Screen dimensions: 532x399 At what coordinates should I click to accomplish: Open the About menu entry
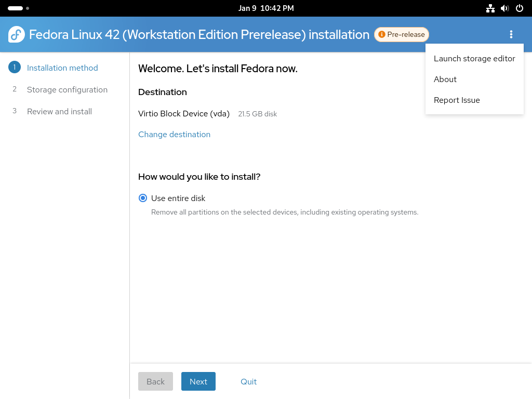coord(474,79)
